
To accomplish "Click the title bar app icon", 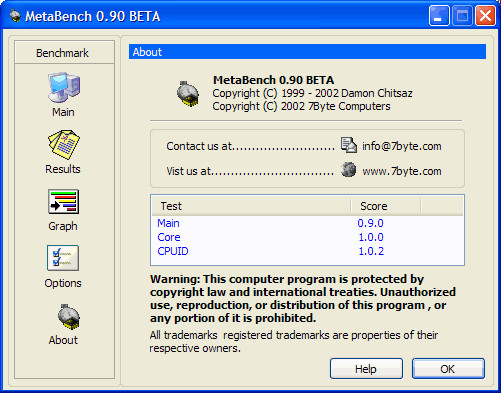I will click(x=15, y=16).
